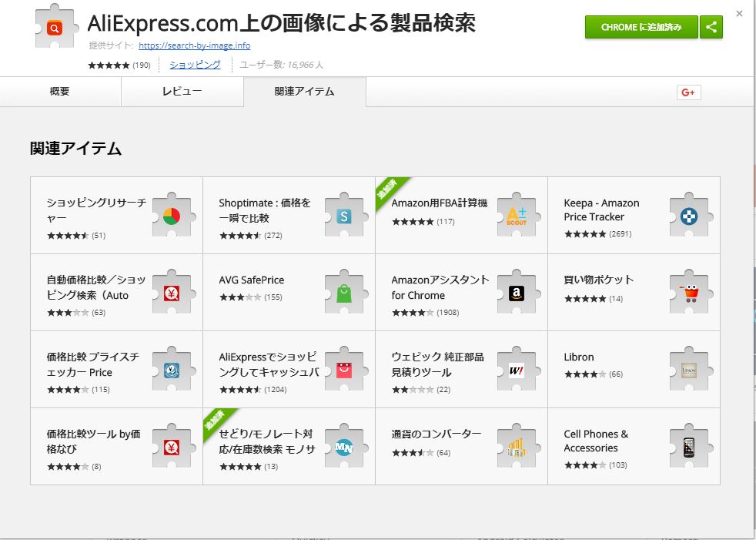This screenshot has height=540, width=756.
Task: Click the Shoptimate rating (272)
Action: (251, 236)
